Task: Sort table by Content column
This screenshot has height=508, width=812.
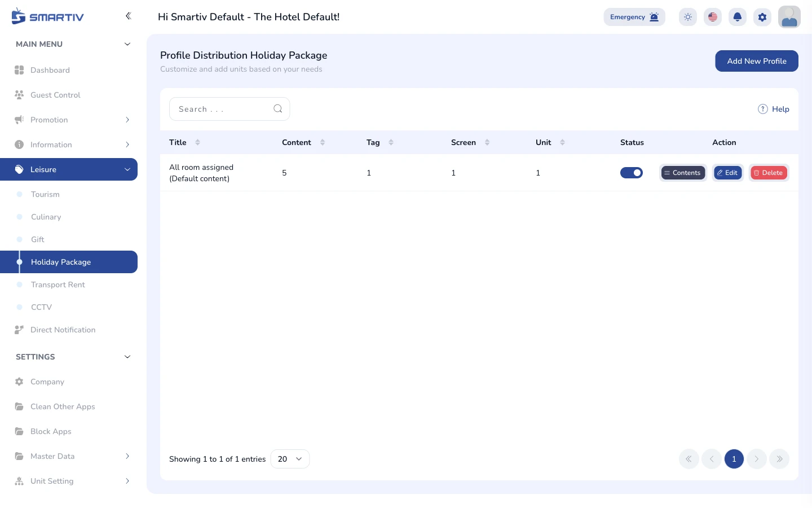Action: [x=323, y=142]
